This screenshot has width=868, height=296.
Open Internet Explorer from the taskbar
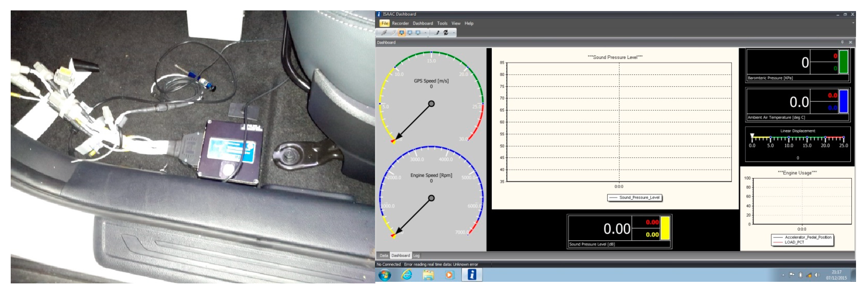tap(407, 275)
